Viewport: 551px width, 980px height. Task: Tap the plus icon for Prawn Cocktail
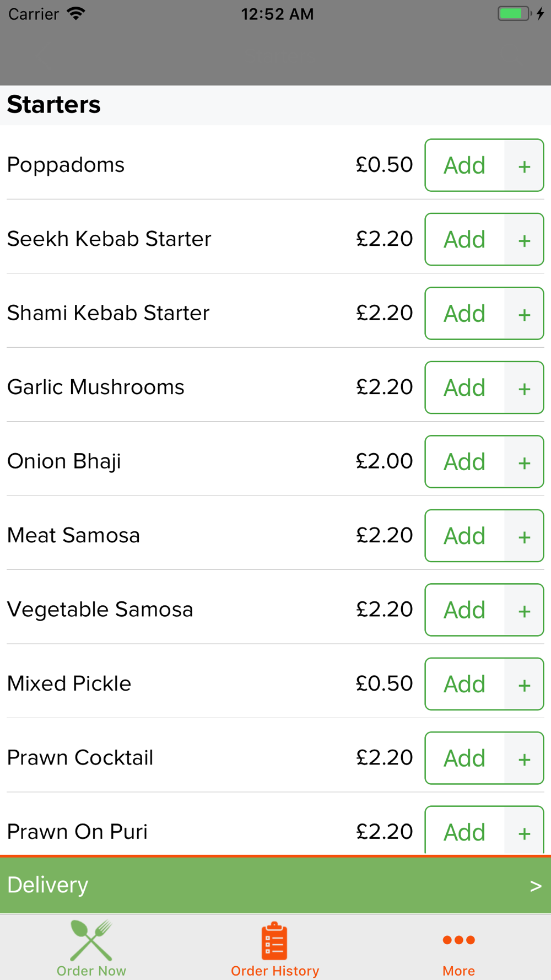[524, 758]
